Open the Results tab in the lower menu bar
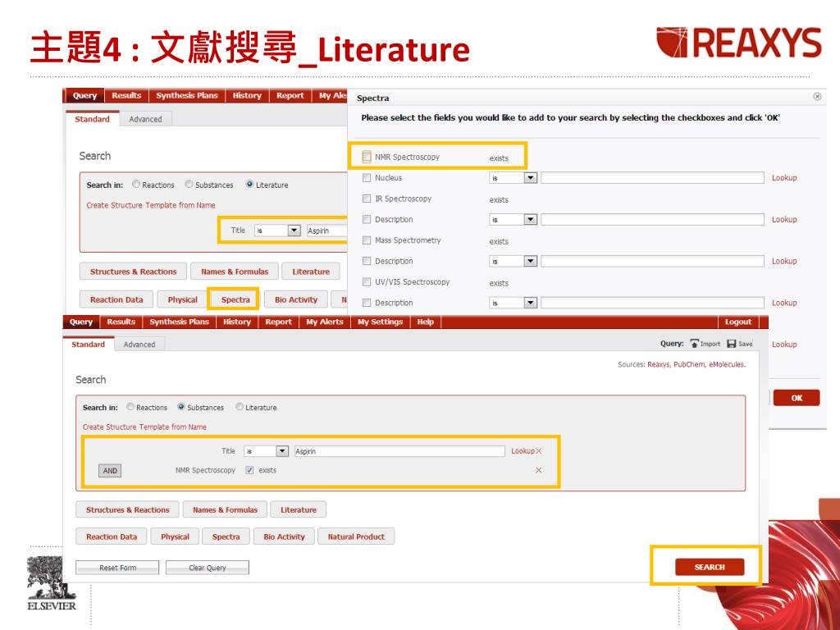This screenshot has height=630, width=840. point(121,322)
